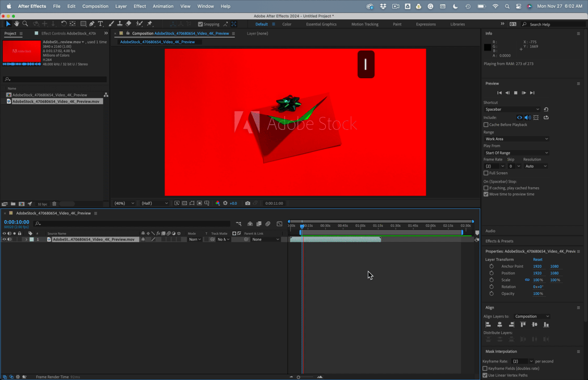Open the Effect menu
The image size is (588, 380).
140,6
